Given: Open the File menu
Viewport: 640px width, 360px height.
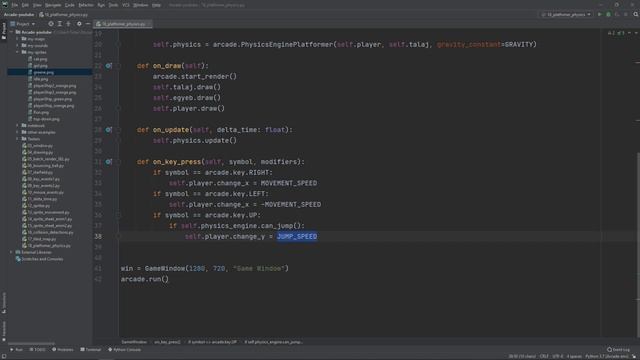Looking at the screenshot, I should coord(15,5).
